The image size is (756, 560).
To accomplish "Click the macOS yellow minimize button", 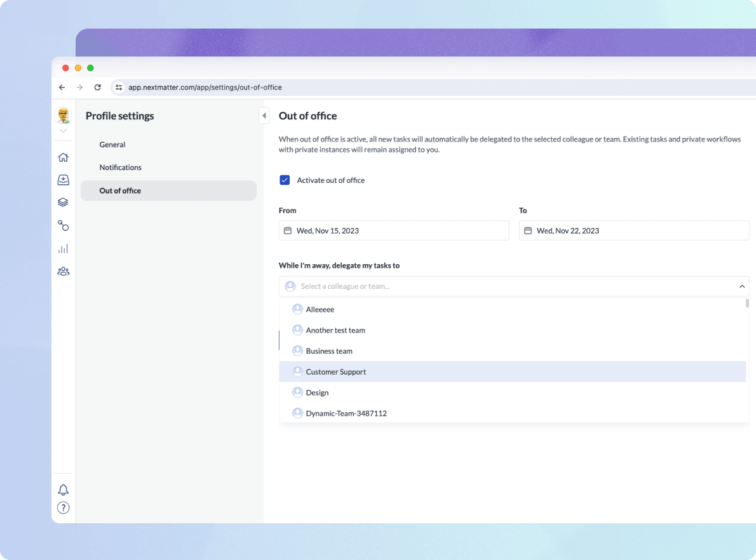I will pos(78,68).
